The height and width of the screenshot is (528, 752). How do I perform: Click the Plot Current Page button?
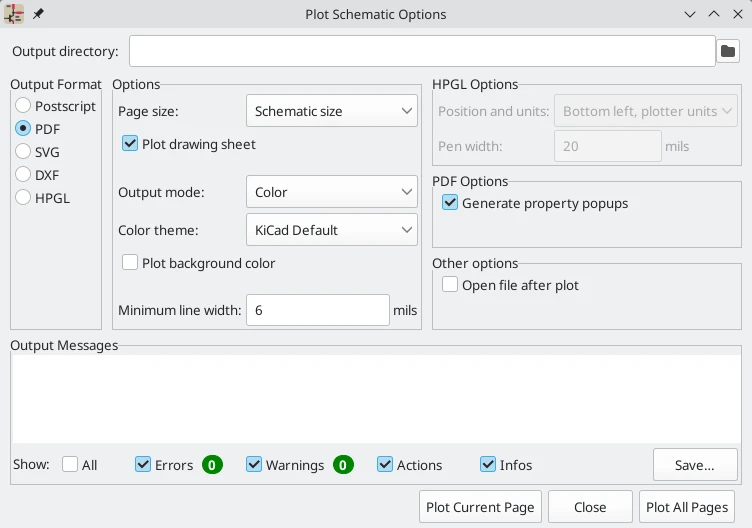pos(480,507)
